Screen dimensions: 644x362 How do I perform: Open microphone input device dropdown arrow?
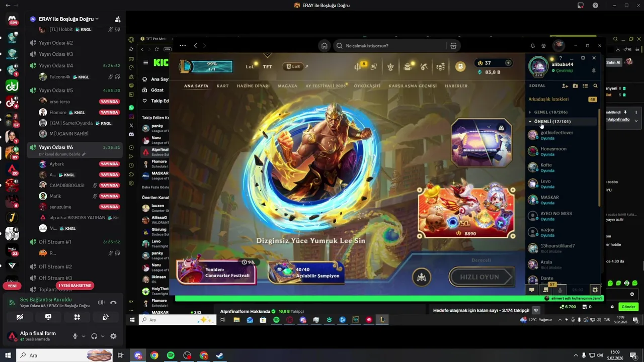(84, 336)
